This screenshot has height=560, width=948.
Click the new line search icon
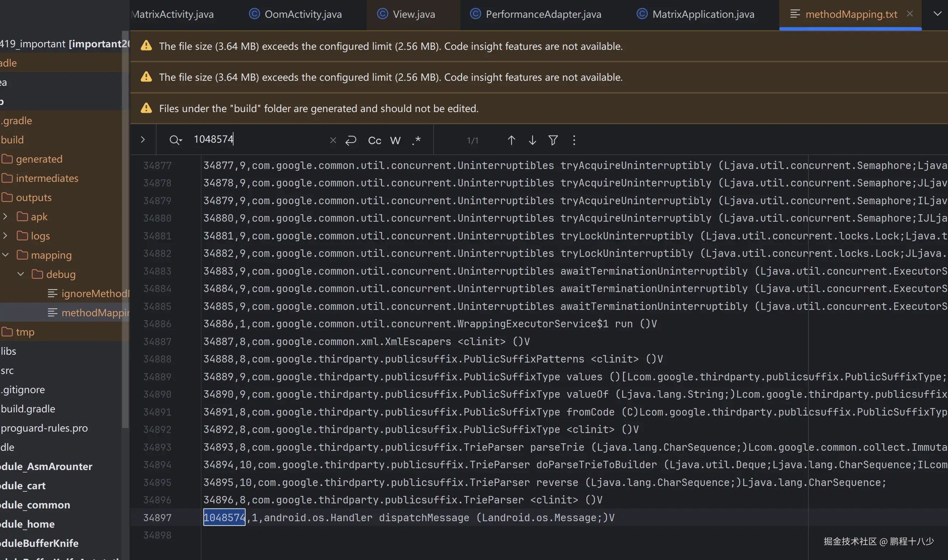pos(351,141)
